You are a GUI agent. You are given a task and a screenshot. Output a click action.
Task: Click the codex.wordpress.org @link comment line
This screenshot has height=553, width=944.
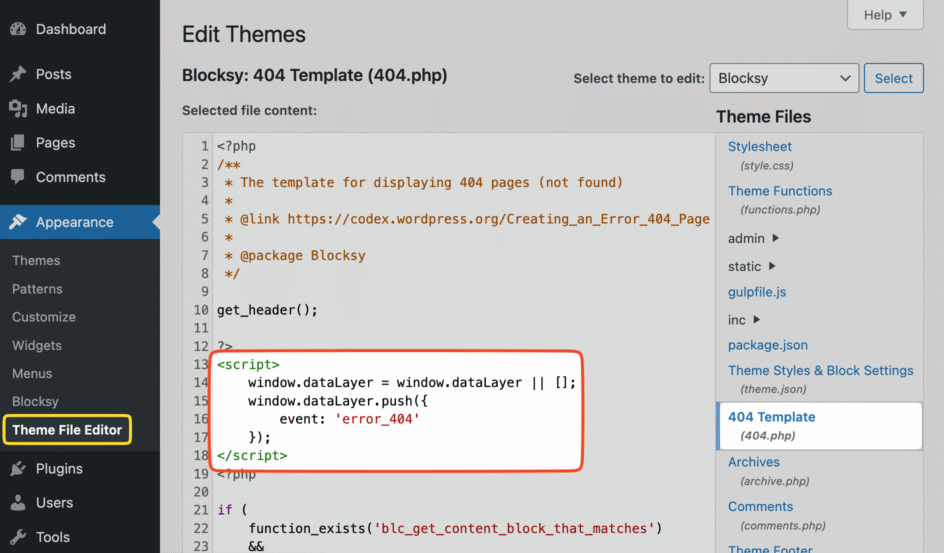click(x=467, y=218)
